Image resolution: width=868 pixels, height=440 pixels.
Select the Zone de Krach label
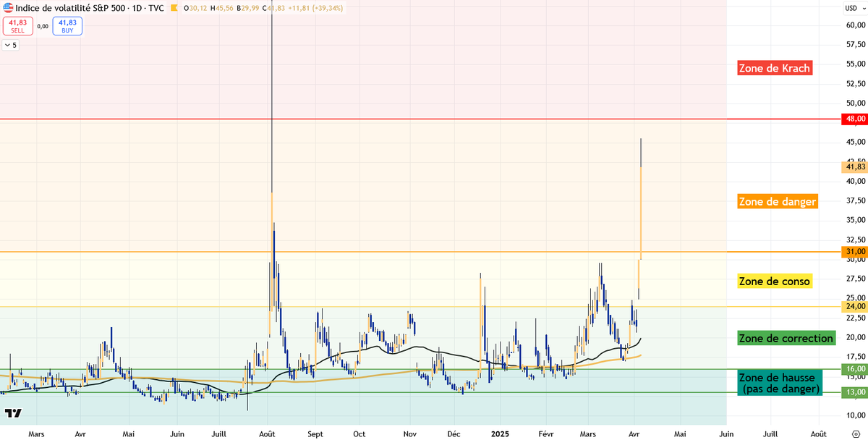[x=775, y=68]
